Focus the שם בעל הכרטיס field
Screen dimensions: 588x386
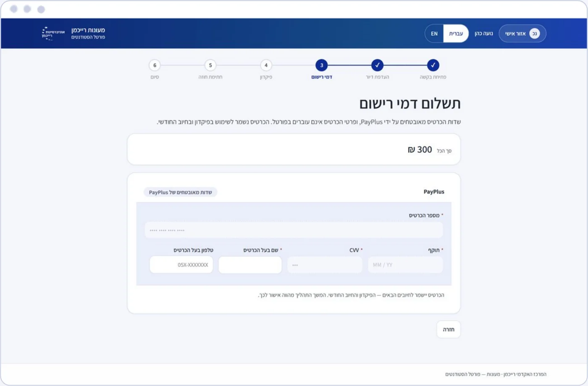(250, 265)
